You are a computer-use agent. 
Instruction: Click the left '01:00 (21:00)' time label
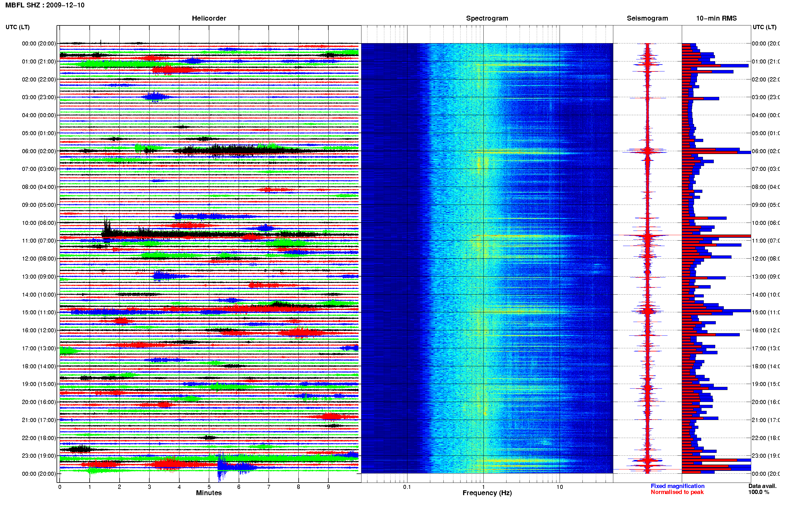point(39,61)
